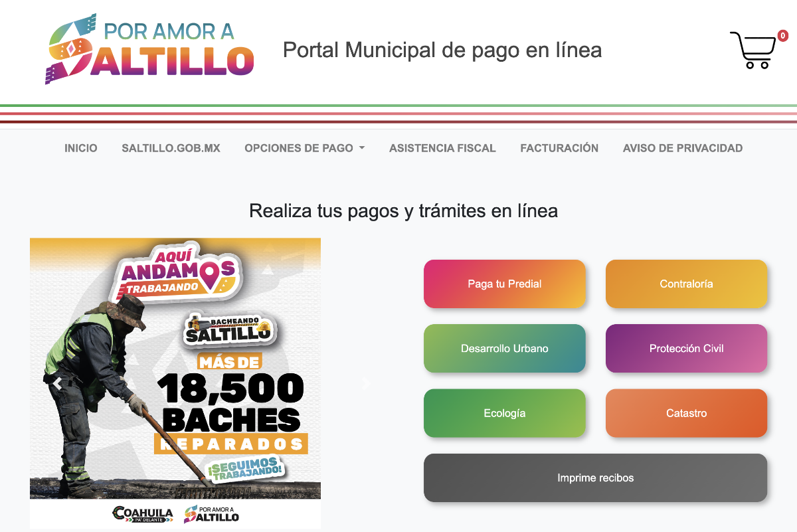Screen dimensions: 797x532
Task: Go to the Inicio menu item
Action: [80, 148]
